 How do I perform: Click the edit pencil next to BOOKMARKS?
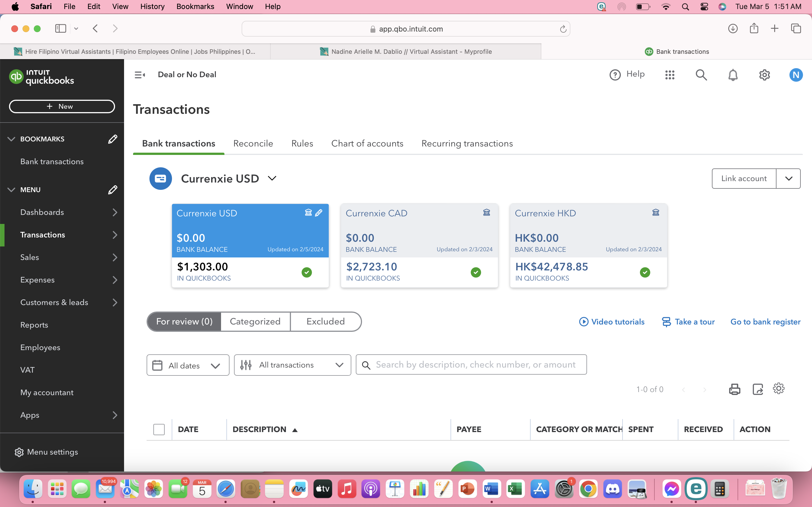point(112,139)
